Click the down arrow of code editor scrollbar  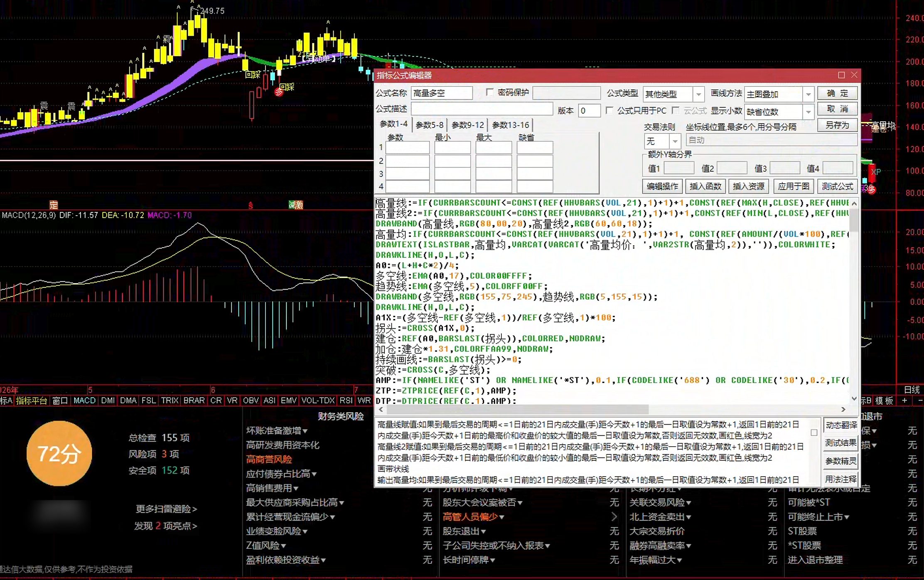click(x=854, y=398)
